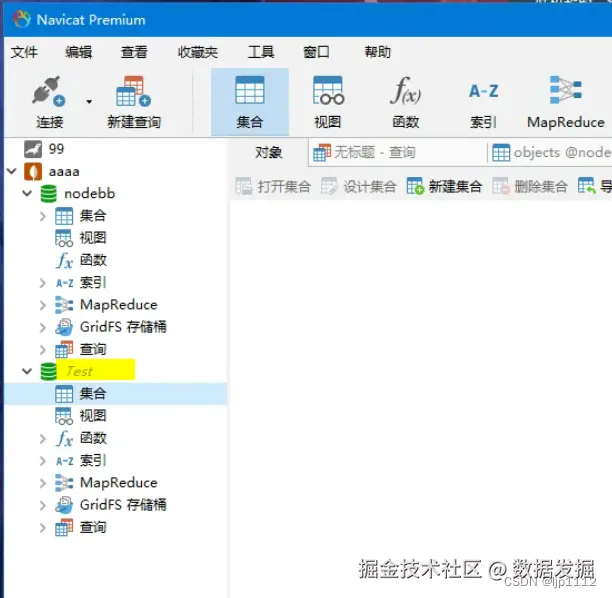Click the 查询 icon under Test
Viewport: 612px width, 598px height.
pyautogui.click(x=64, y=527)
